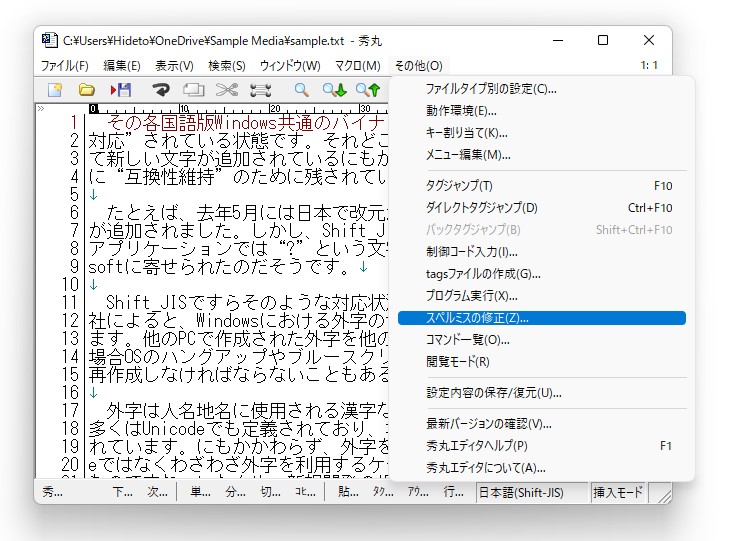Close the その他(O) menu header
This screenshot has width=730, height=541.
(419, 66)
